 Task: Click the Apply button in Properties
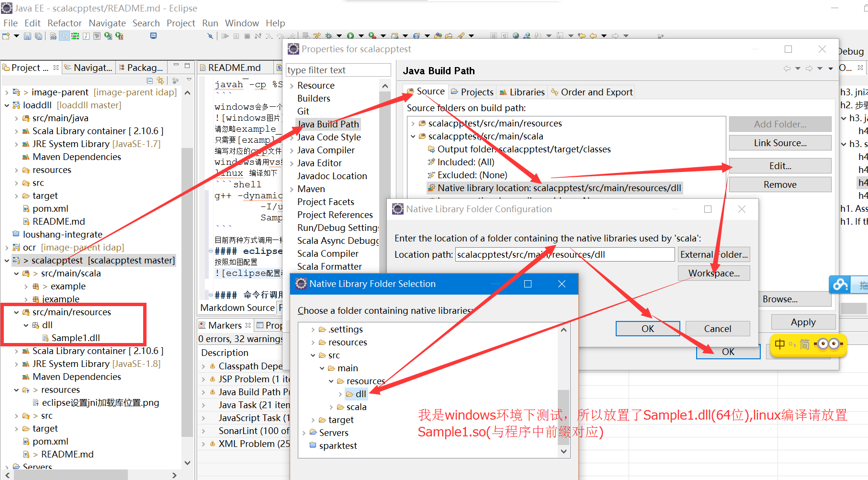[803, 322]
